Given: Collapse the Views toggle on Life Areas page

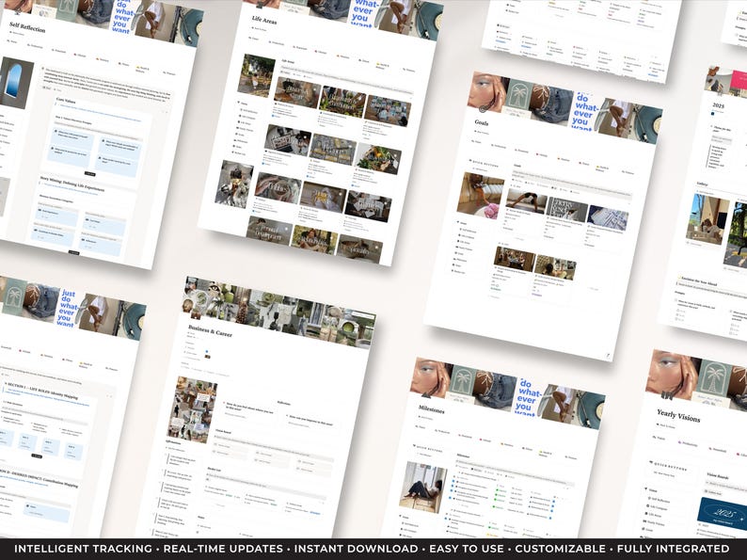Looking at the screenshot, I should tap(243, 103).
